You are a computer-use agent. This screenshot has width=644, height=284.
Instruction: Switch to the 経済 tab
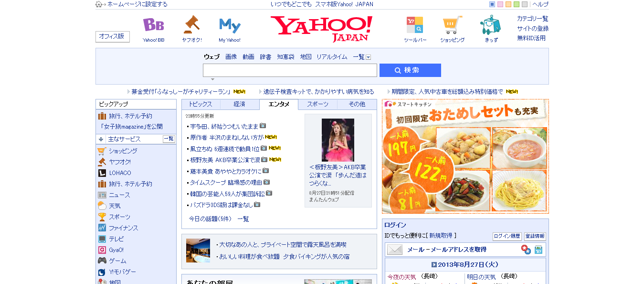coord(240,104)
